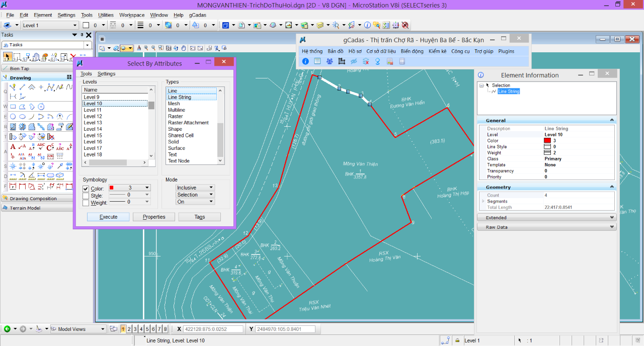
Task: Enable the Style symbology checkbox
Action: 86,196
